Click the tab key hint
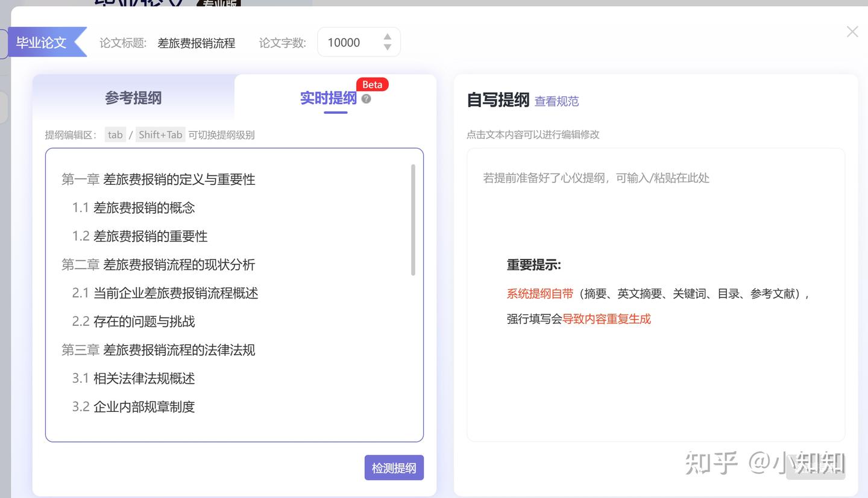The width and height of the screenshot is (868, 498). click(115, 135)
